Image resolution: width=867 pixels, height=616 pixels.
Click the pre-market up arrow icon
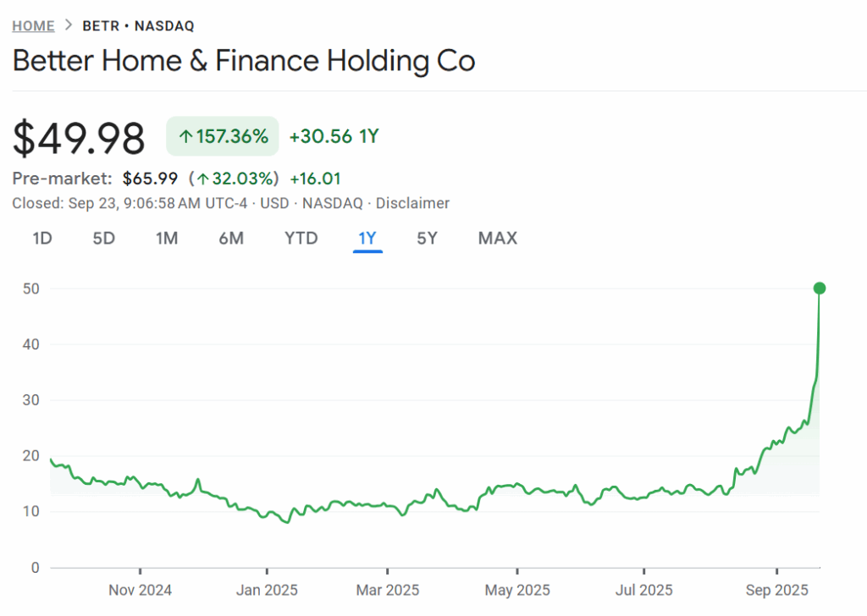click(x=203, y=179)
